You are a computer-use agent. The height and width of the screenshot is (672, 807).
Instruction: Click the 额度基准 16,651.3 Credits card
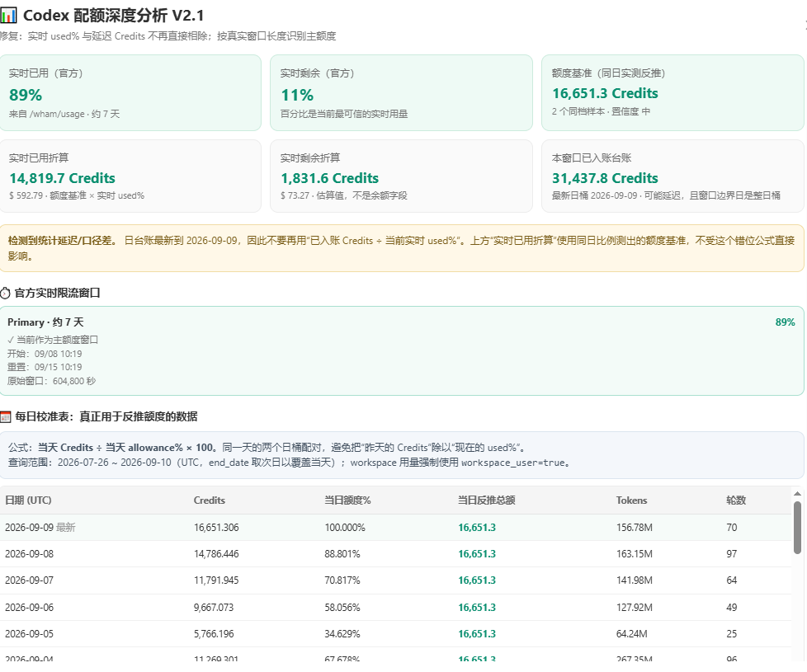click(672, 93)
